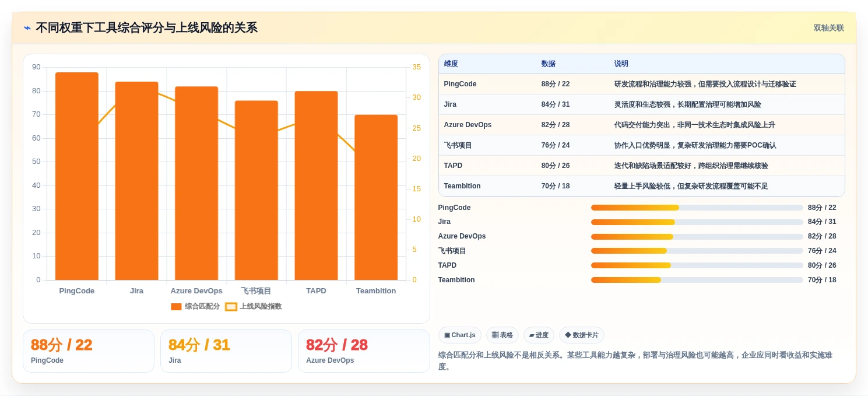Click the 88分 / 22 table cell
868x396 pixels.
[x=556, y=84]
